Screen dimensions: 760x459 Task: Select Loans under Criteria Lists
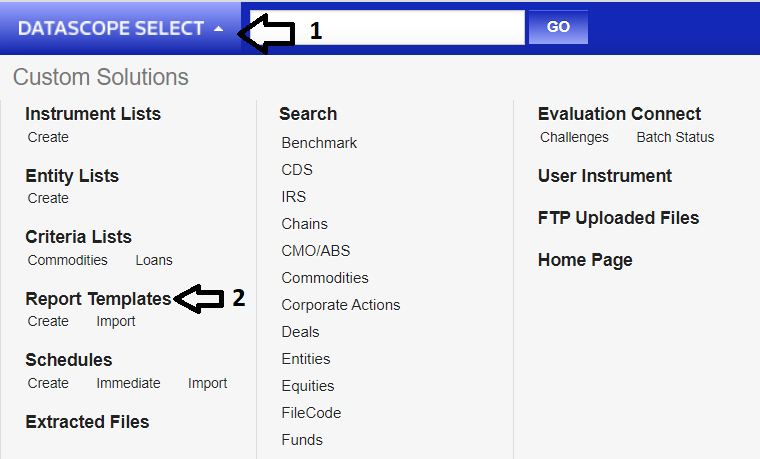click(154, 260)
